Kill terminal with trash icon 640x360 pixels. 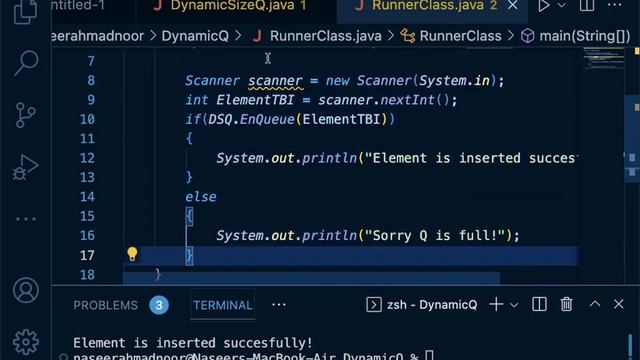(566, 304)
